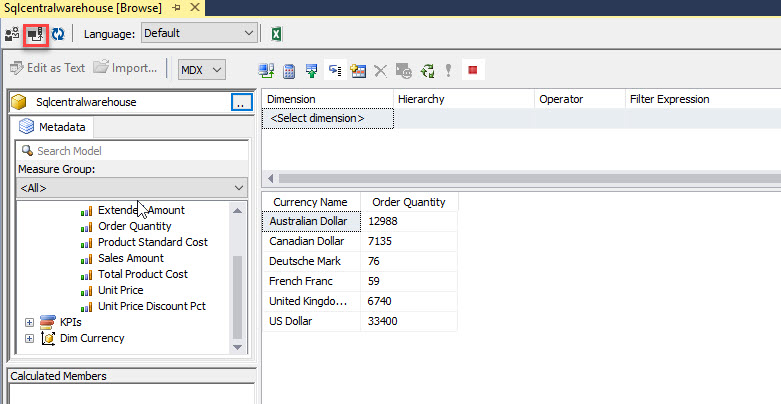Expand the KPIs node
This screenshot has height=404, width=781.
pyautogui.click(x=29, y=323)
